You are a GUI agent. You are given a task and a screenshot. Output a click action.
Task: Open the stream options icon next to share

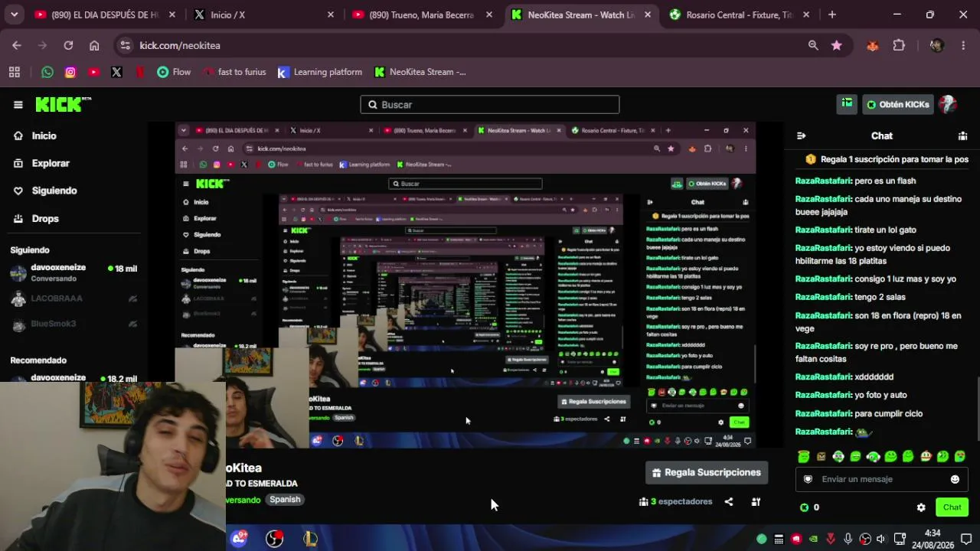click(756, 502)
